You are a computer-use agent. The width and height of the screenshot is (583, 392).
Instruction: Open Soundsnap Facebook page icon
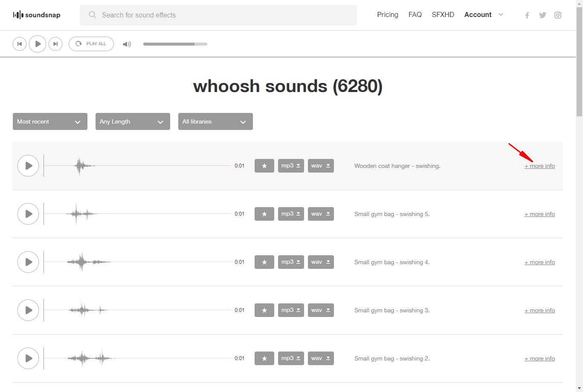point(527,15)
